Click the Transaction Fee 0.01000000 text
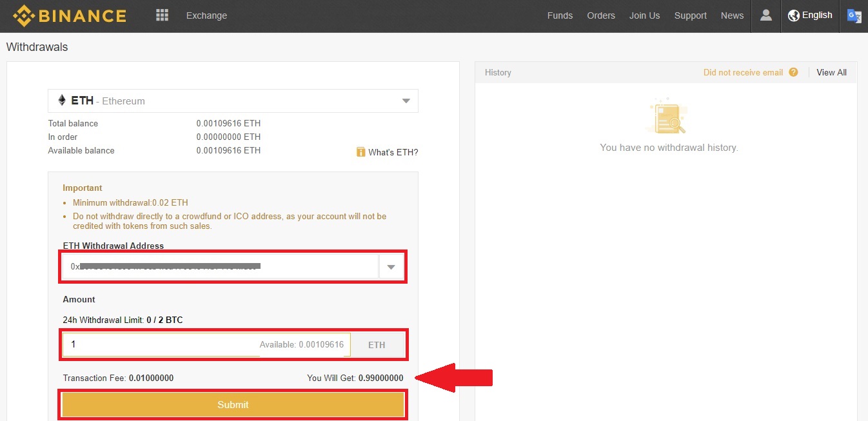 point(118,378)
